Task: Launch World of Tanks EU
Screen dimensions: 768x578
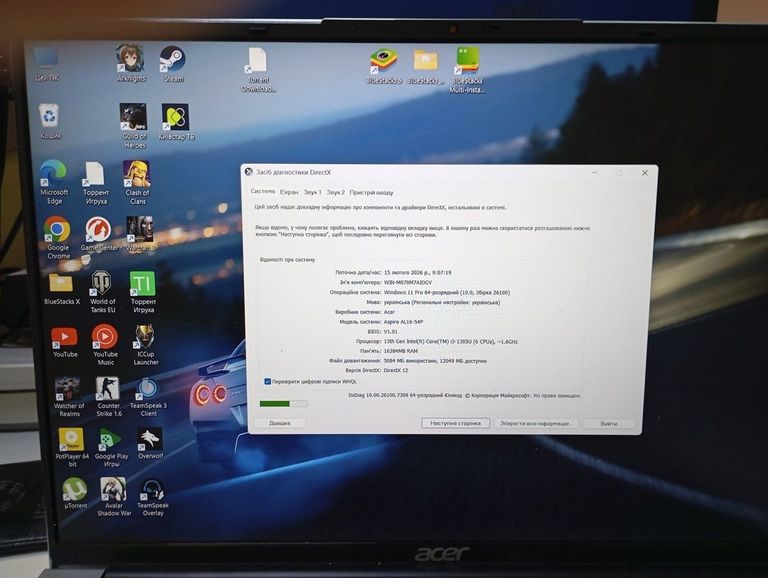Action: pos(102,291)
